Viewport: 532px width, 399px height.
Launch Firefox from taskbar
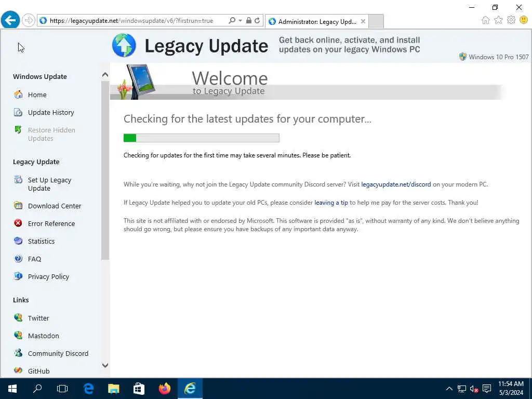165,389
